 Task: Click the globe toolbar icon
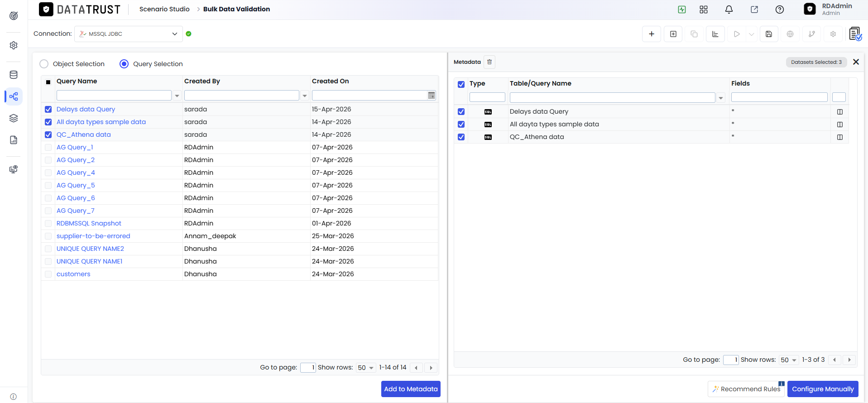pyautogui.click(x=790, y=34)
